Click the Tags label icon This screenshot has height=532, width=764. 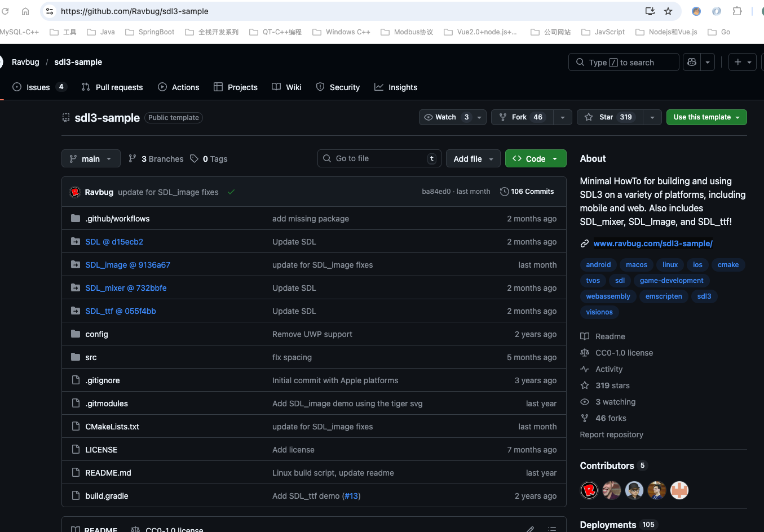point(194,159)
